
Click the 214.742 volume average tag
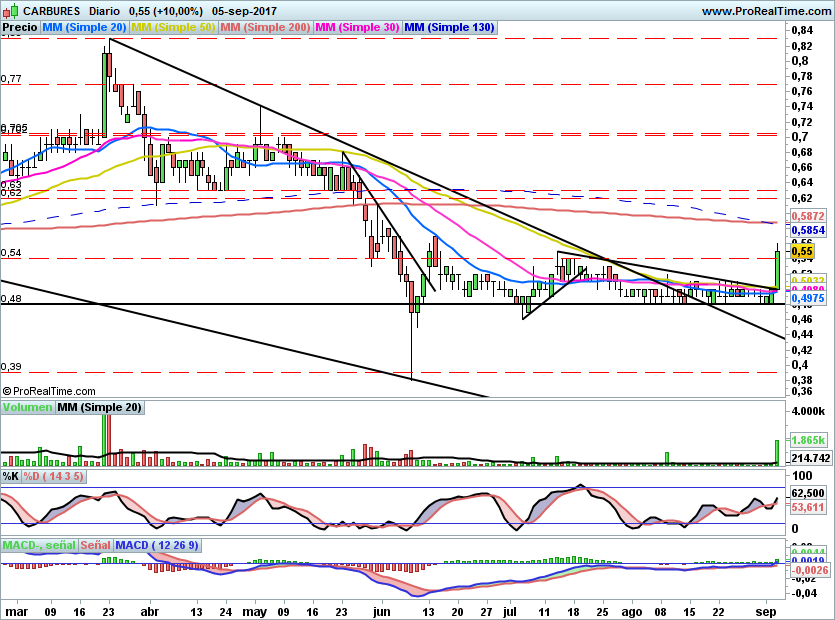811,458
